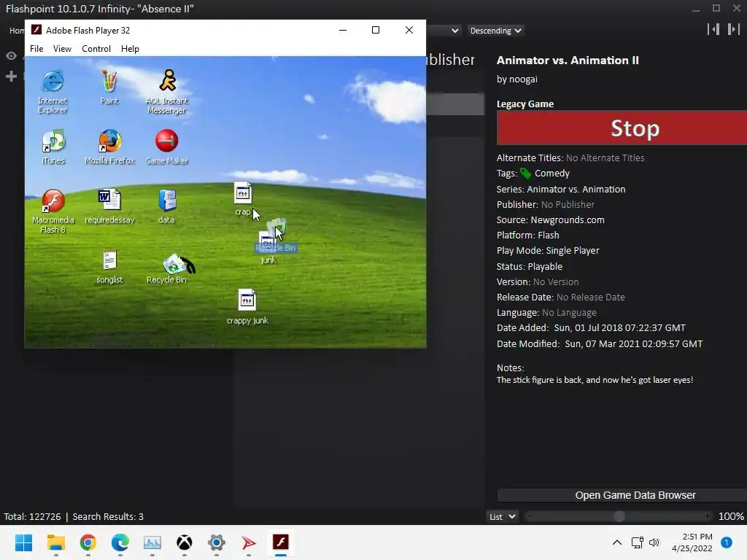This screenshot has width=747, height=560.
Task: Open Microsoft Edge from the taskbar
Action: click(120, 542)
